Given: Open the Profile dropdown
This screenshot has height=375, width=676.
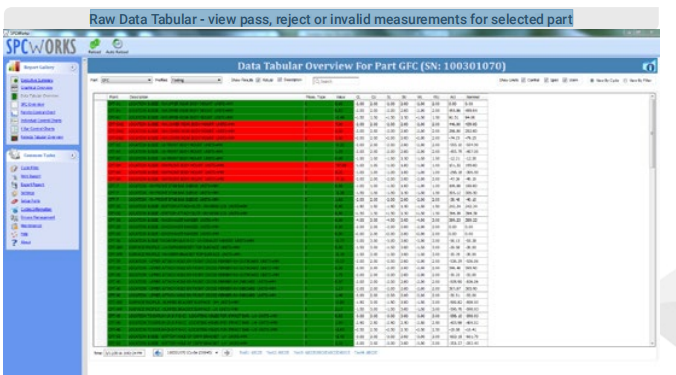Looking at the screenshot, I should [x=196, y=80].
